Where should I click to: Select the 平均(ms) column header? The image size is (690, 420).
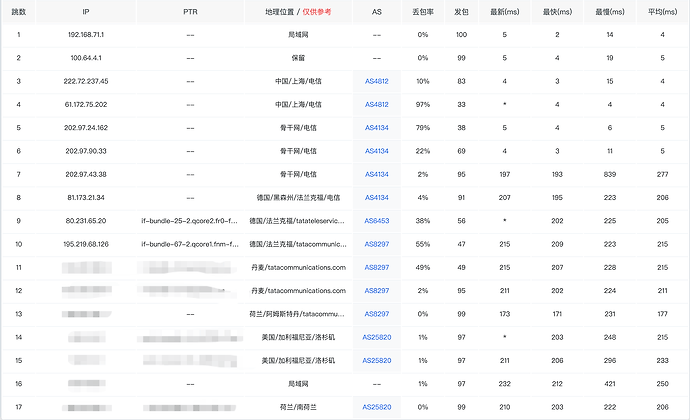pyautogui.click(x=662, y=12)
